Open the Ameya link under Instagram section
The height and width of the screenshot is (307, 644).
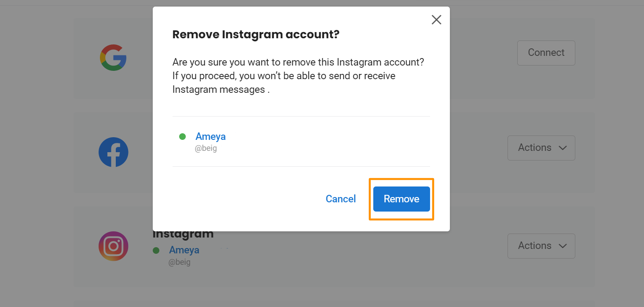pyautogui.click(x=184, y=250)
